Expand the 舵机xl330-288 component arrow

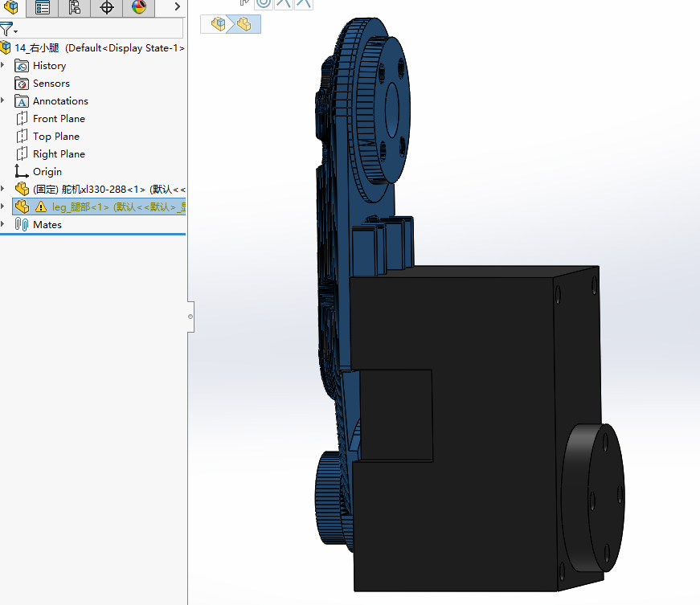click(x=3, y=189)
